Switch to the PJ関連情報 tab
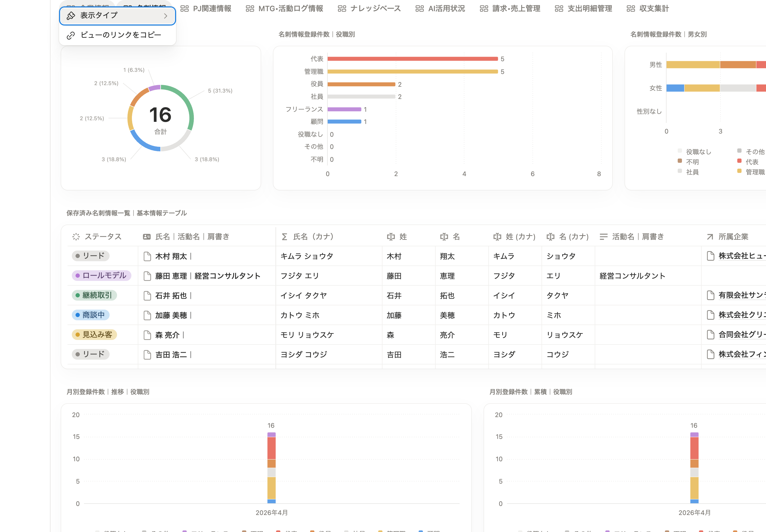766x532 pixels. 206,9
